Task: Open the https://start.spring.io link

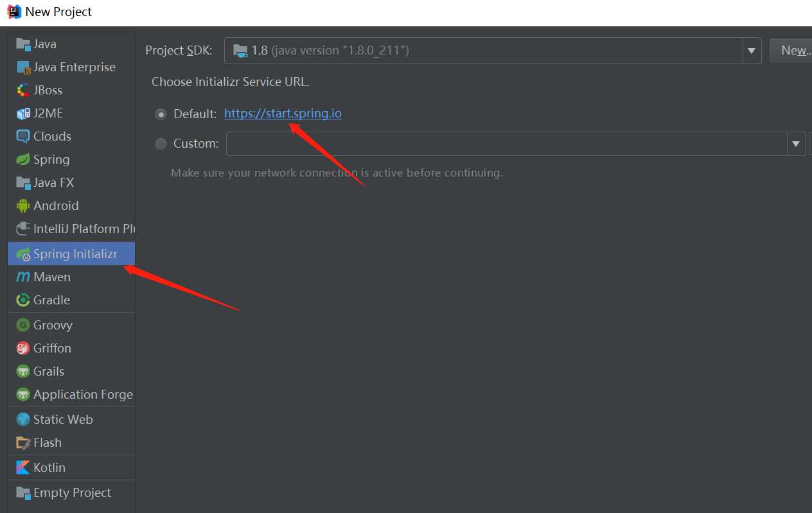Action: click(x=283, y=114)
